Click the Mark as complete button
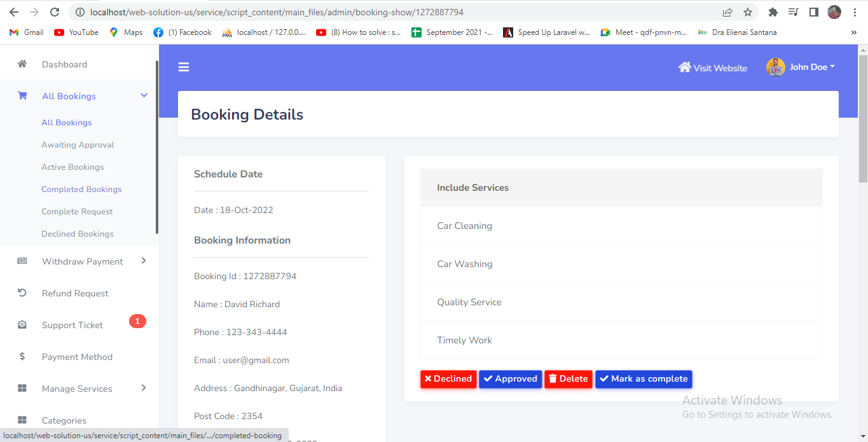Viewport: 868px width, 442px height. click(x=644, y=379)
